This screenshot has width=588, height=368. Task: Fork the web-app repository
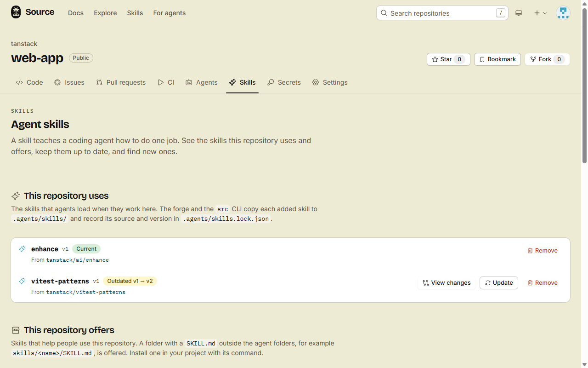[547, 59]
